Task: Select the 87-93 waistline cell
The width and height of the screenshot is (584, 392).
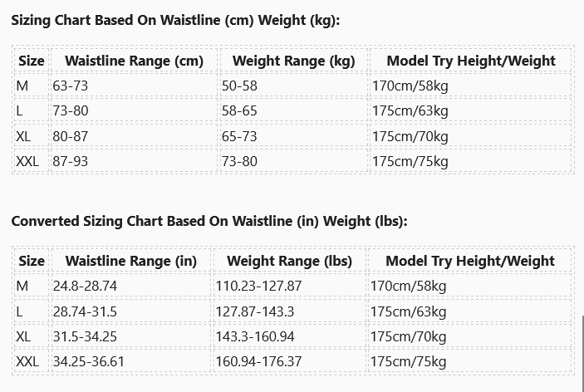Action: 70,161
